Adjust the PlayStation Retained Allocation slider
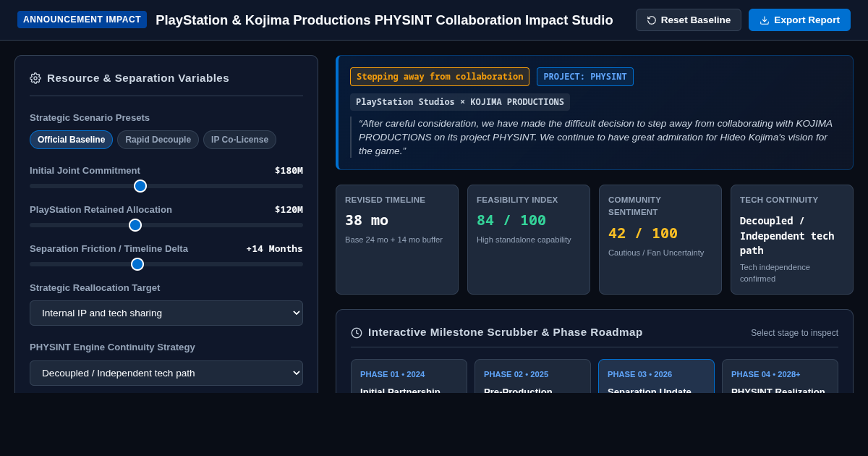The height and width of the screenshot is (456, 868). (x=166, y=225)
